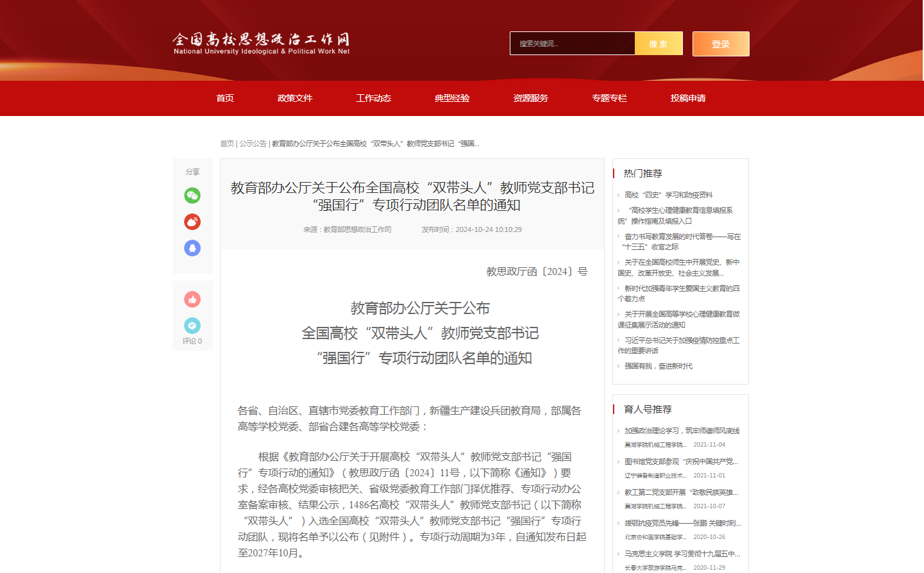The width and height of the screenshot is (924, 573).
Task: Open the 高校"四史"学习和防疫资料 link
Action: pyautogui.click(x=668, y=195)
